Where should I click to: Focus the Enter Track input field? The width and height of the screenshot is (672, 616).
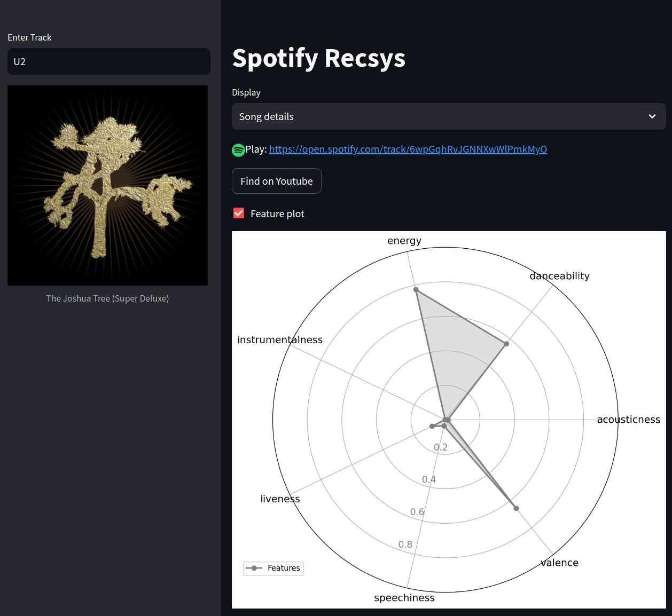point(109,61)
